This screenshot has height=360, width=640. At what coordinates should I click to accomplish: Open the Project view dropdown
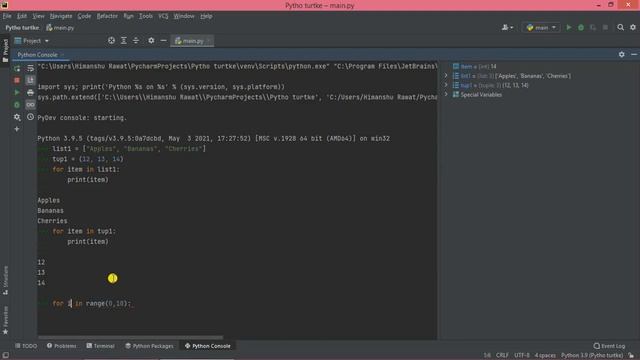[x=31, y=41]
